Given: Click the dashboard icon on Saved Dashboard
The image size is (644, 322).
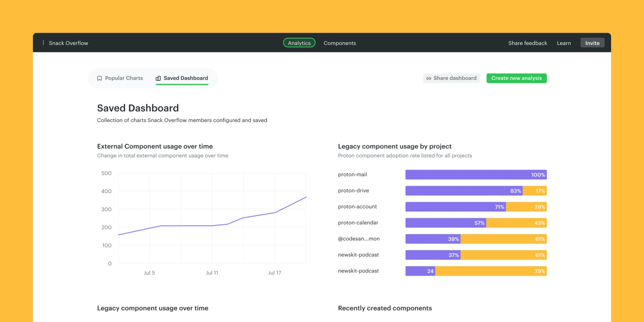Looking at the screenshot, I should coord(158,78).
